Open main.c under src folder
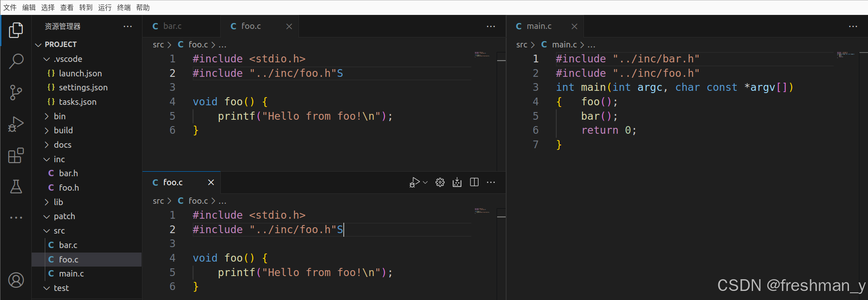This screenshot has height=300, width=868. pos(86,273)
